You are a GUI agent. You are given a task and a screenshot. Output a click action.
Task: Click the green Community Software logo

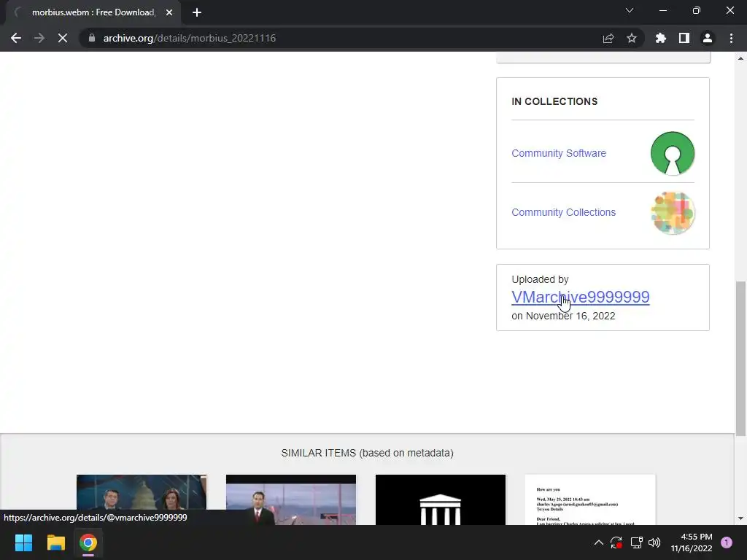[x=672, y=153]
